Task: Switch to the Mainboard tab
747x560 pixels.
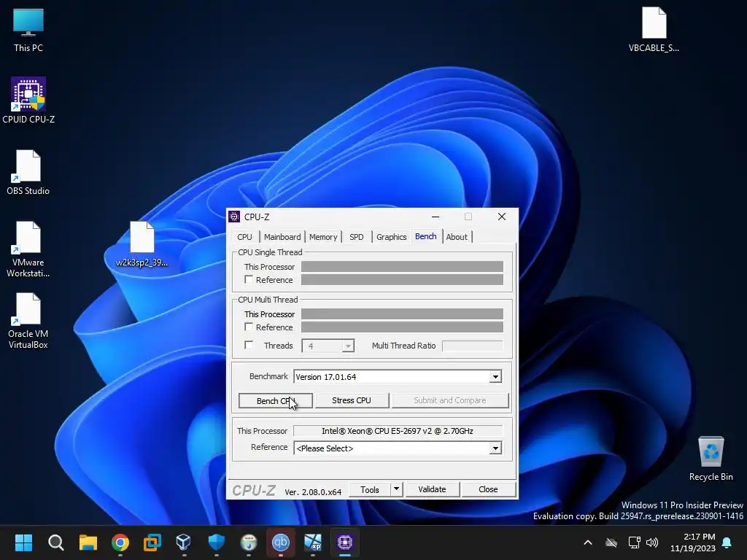Action: pos(282,237)
